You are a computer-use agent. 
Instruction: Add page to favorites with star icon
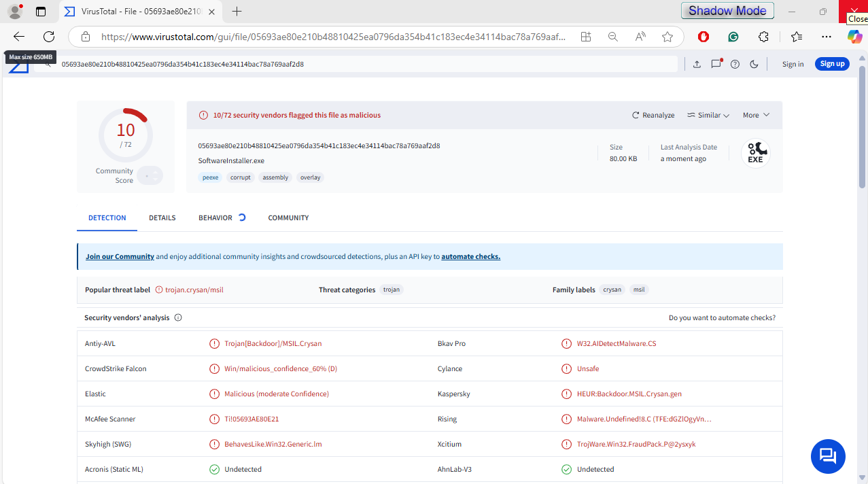point(667,37)
